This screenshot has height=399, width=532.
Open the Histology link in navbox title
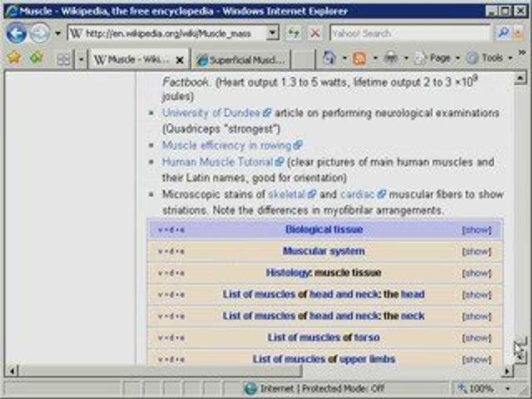point(288,273)
